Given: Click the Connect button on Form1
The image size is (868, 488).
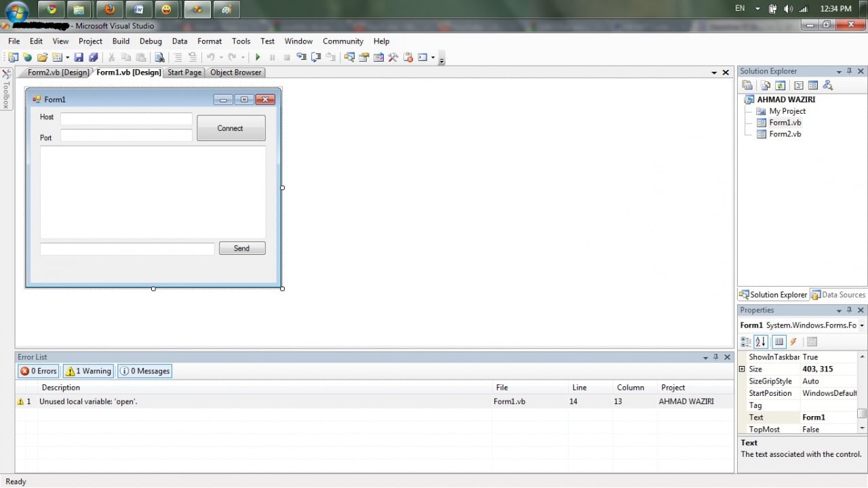Looking at the screenshot, I should (x=231, y=128).
